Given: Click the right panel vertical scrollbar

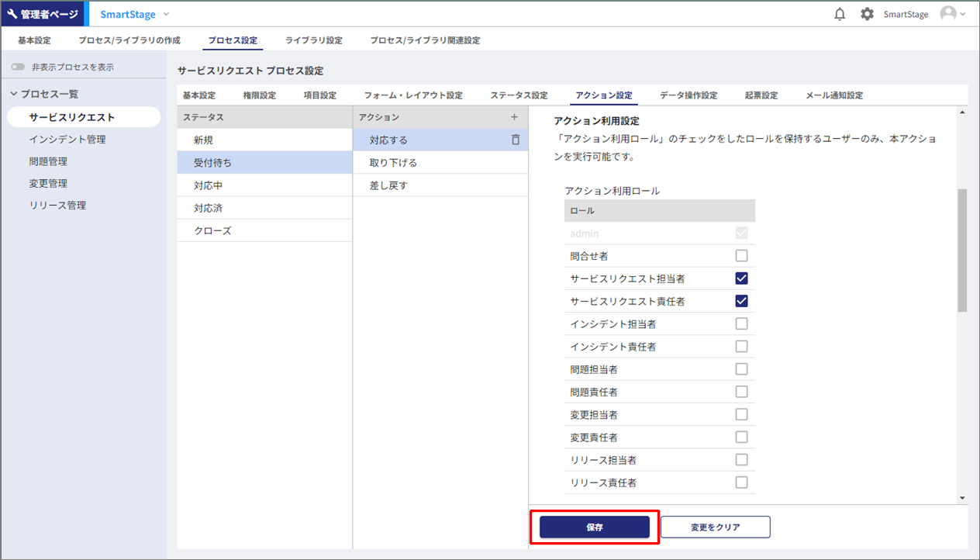Looking at the screenshot, I should 962,250.
